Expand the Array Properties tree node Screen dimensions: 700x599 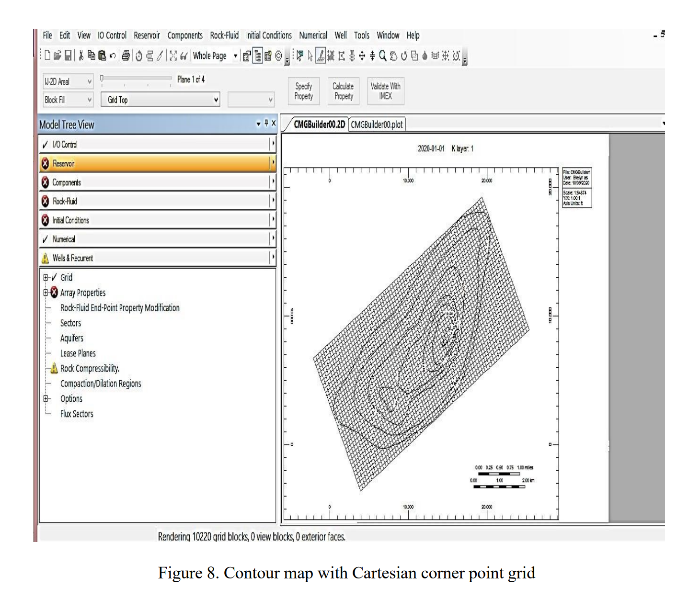click(46, 293)
